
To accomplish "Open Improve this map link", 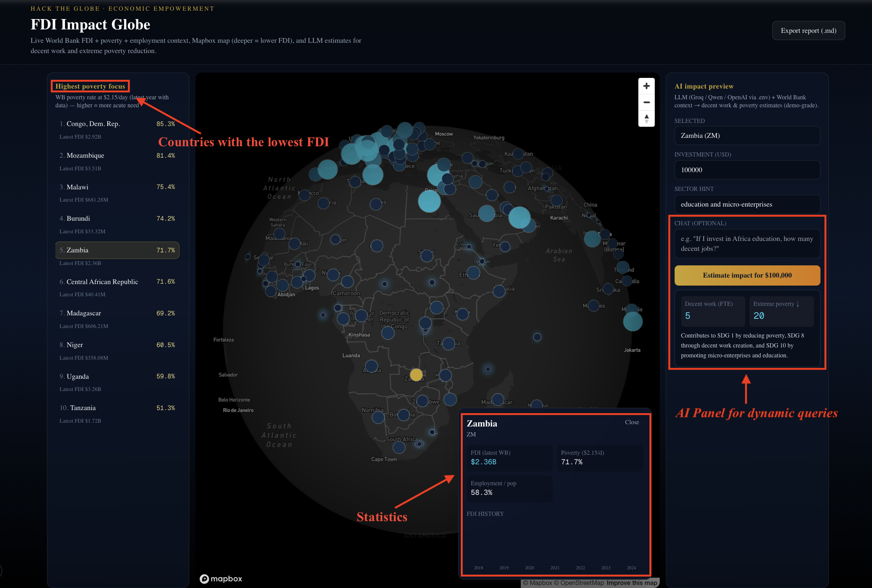I will click(631, 583).
